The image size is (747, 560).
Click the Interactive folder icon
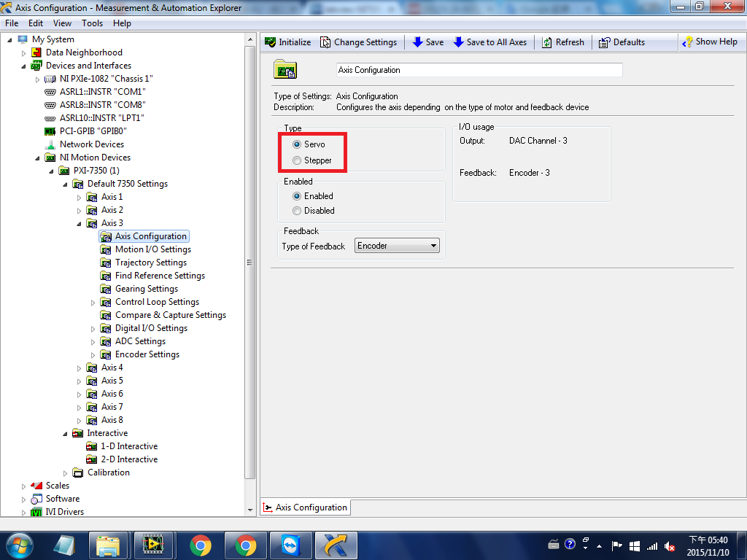tap(77, 433)
